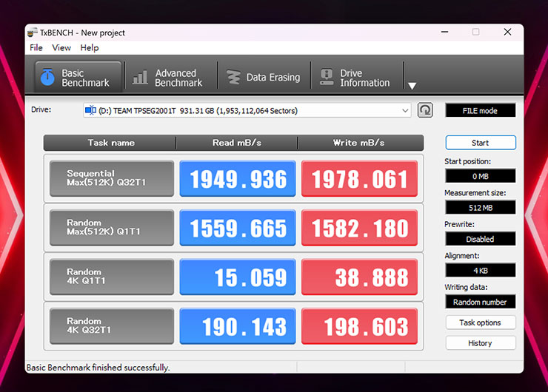Open benchmark History
This screenshot has width=548, height=392.
tap(481, 343)
